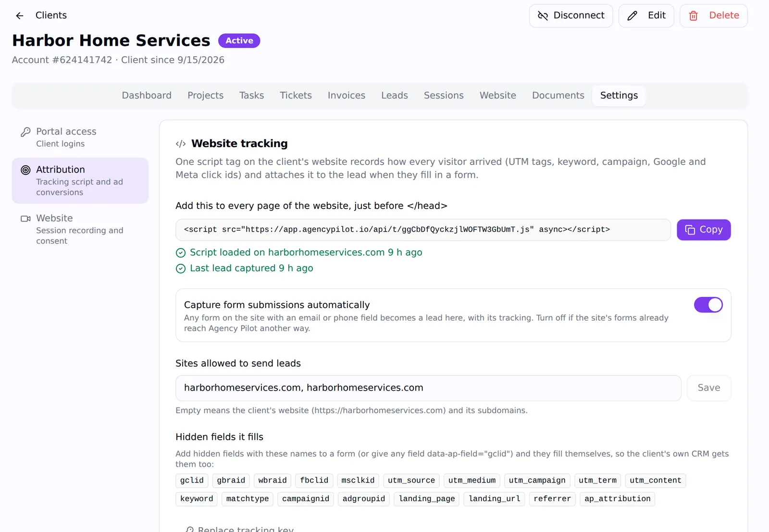Screen dimensions: 769x532
Task: Click the gbraid field tag
Action: coord(231,481)
